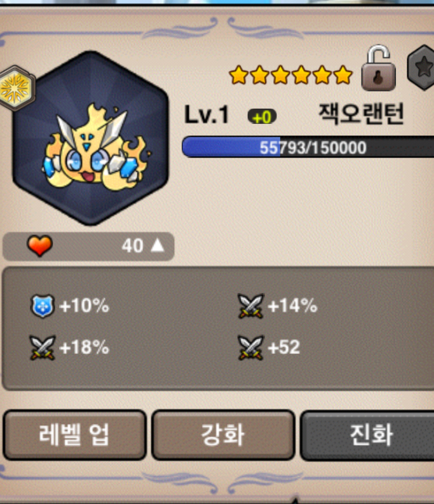Toggle the padlock lock icon
This screenshot has height=504, width=434.
click(378, 68)
